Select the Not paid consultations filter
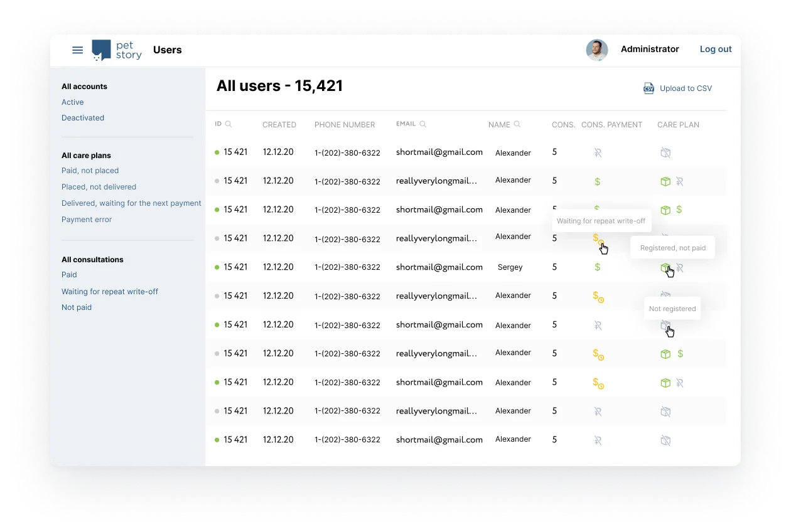The height and width of the screenshot is (532, 791). [77, 307]
